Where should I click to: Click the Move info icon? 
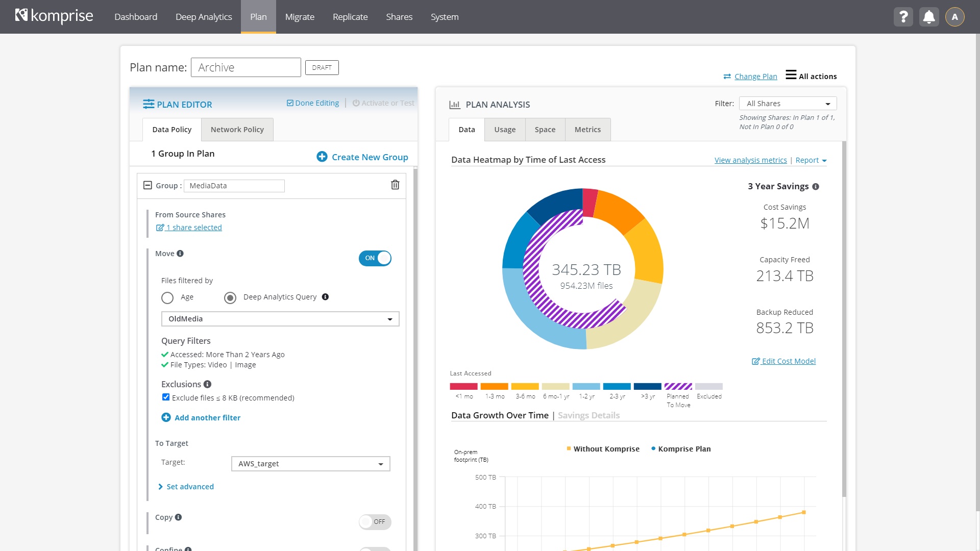180,254
